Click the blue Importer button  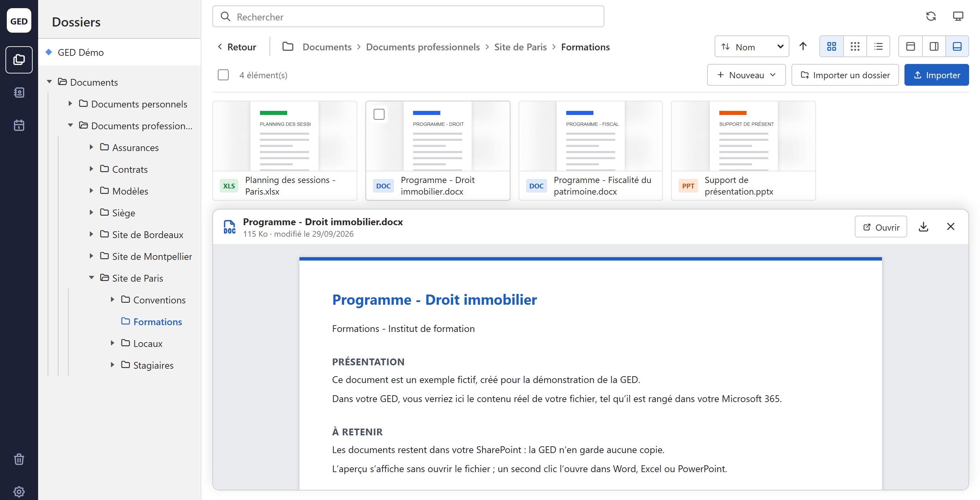[x=937, y=75]
